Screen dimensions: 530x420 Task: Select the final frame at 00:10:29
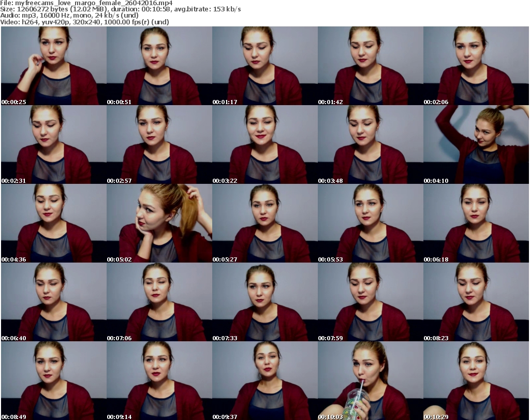476,381
